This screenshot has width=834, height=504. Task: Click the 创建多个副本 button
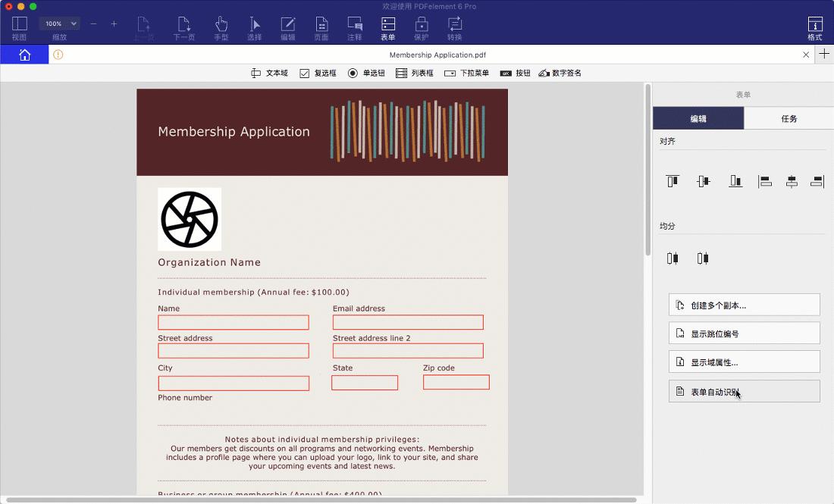coord(744,305)
